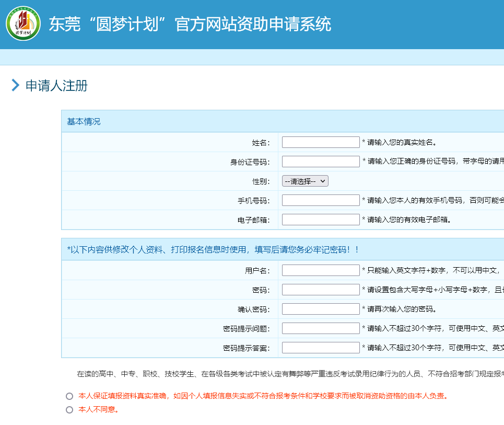Focus the 密码 input field
Screen dimensions: 504x425
pyautogui.click(x=321, y=290)
